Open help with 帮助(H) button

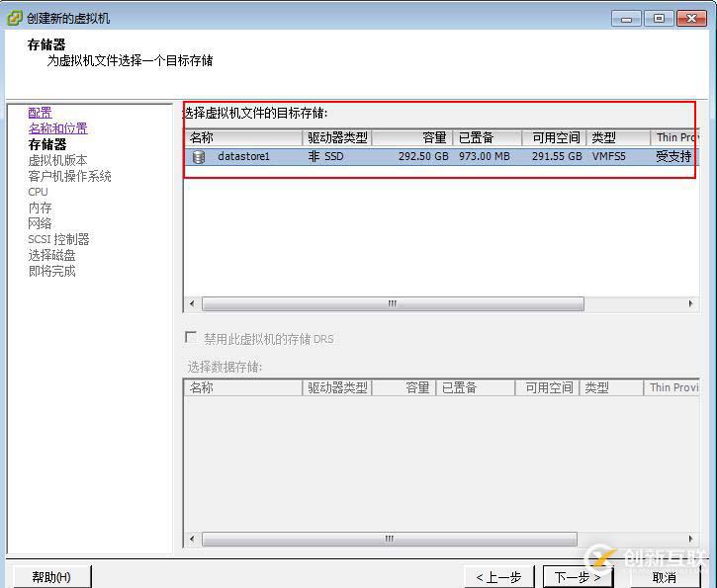(51, 576)
